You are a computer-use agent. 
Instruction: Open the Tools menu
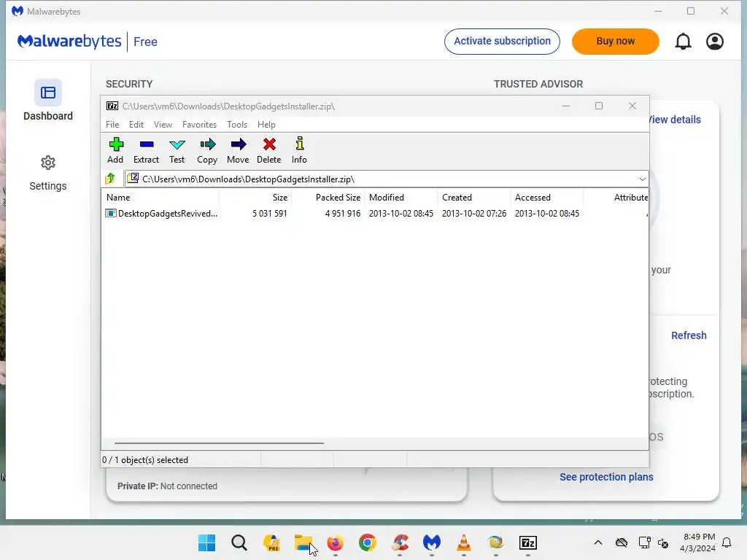point(237,124)
